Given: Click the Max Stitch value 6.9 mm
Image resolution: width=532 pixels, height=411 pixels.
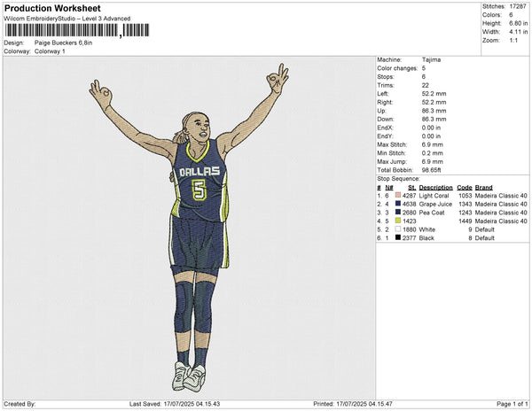Looking at the screenshot, I should pos(433,144).
